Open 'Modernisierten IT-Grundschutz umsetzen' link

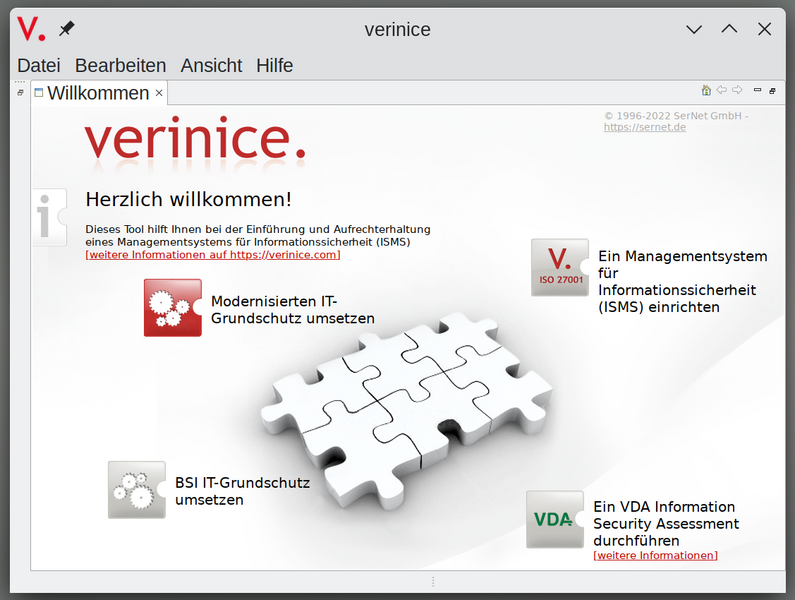[x=293, y=309]
